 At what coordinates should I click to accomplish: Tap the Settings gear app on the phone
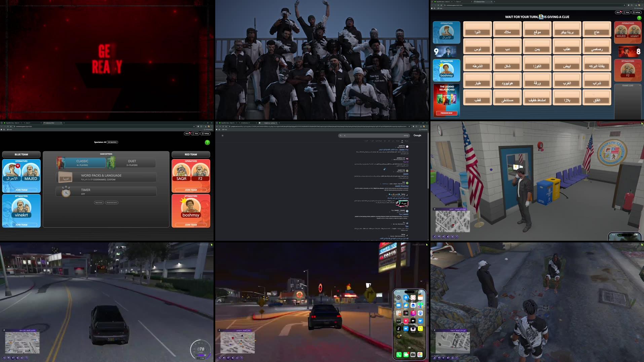click(399, 297)
